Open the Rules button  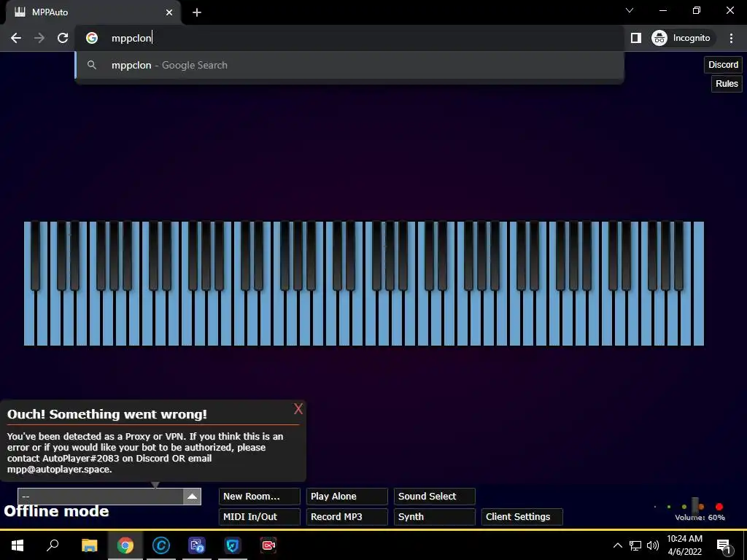click(x=727, y=84)
